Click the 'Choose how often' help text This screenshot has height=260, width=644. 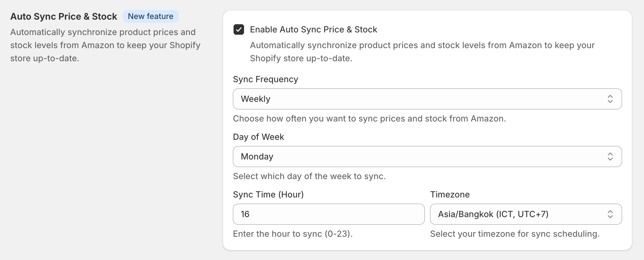point(369,119)
